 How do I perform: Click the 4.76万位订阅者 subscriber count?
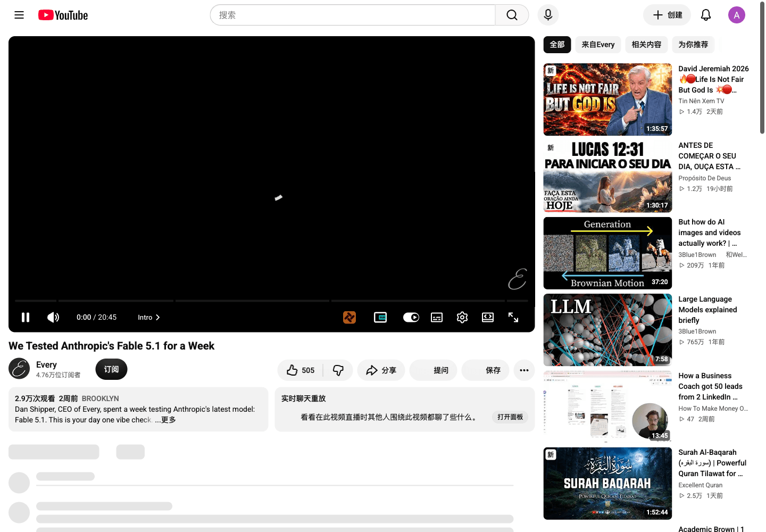coord(58,375)
